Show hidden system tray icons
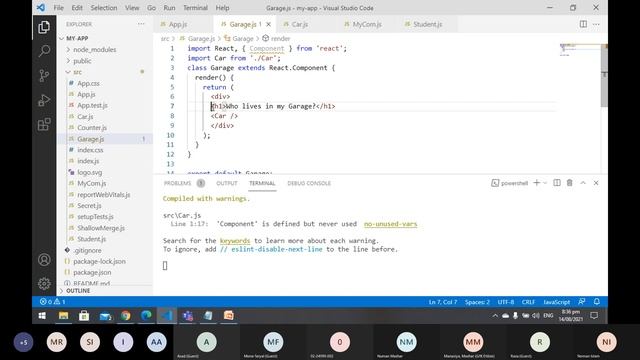This screenshot has width=640, height=360. tap(495, 316)
